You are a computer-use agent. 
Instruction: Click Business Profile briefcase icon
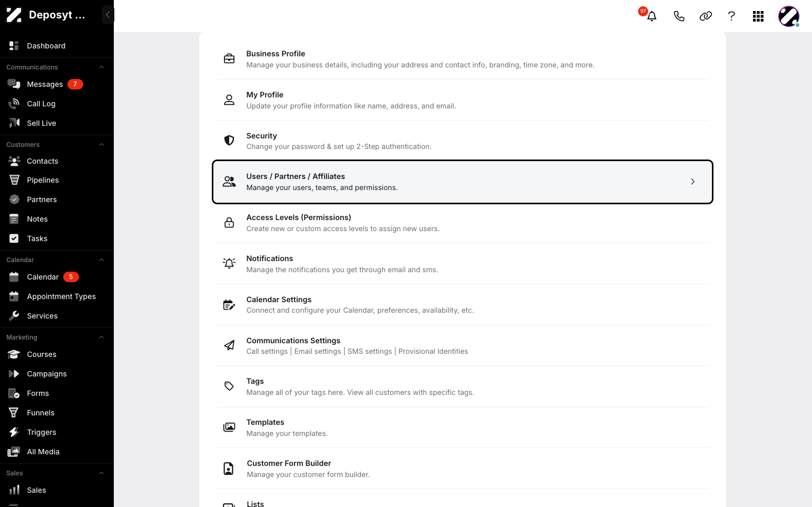[229, 59]
